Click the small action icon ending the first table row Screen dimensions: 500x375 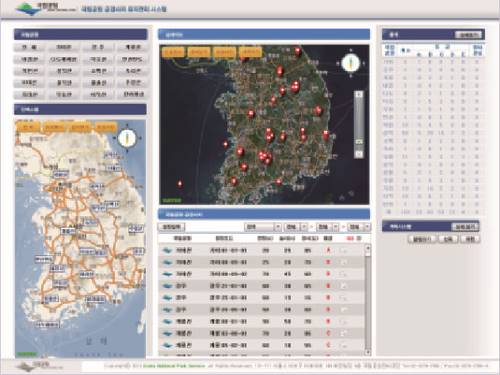tap(343, 251)
